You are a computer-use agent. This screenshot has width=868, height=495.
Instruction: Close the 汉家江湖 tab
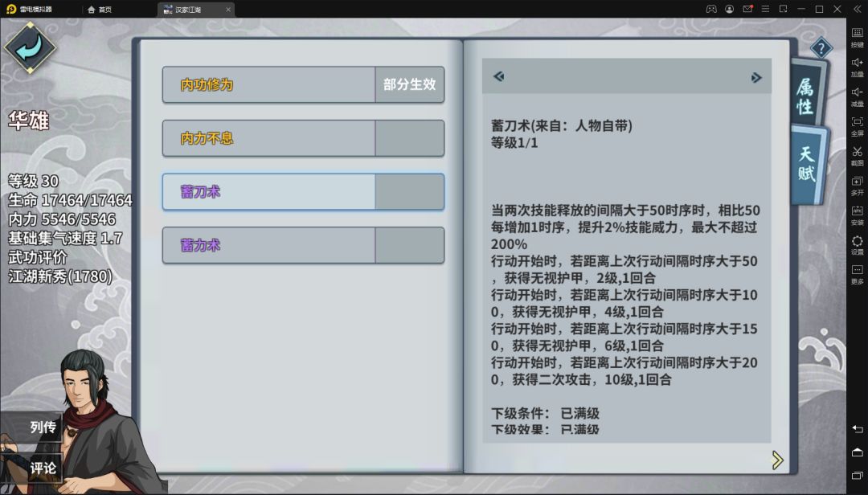click(x=228, y=10)
